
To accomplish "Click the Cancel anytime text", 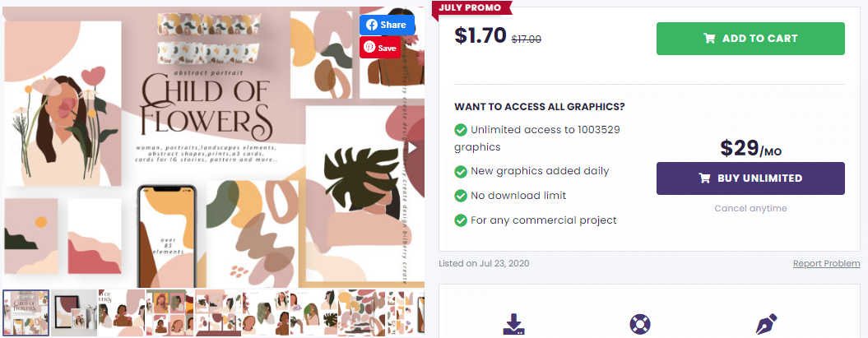I will coord(750,208).
